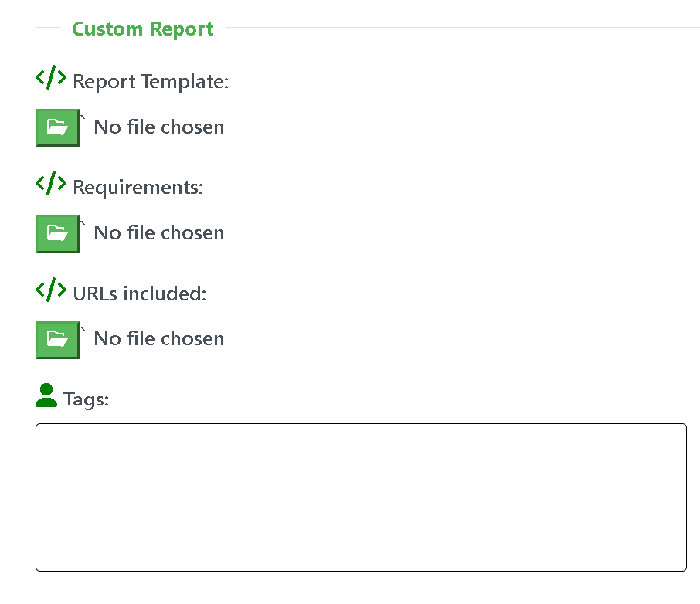Click the divider line right of Custom Report
The width and height of the screenshot is (700, 604).
(460, 28)
